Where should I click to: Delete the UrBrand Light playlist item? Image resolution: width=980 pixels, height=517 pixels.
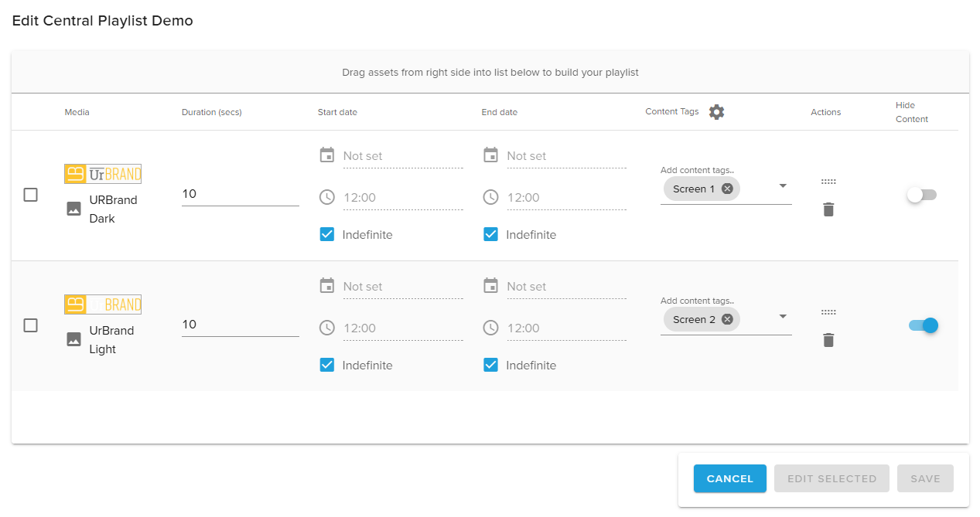[828, 340]
